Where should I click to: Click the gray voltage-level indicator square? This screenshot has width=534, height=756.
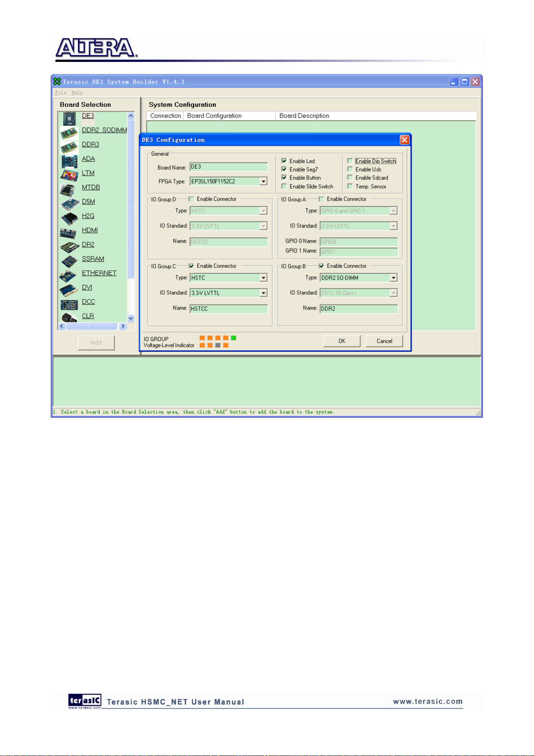218,345
